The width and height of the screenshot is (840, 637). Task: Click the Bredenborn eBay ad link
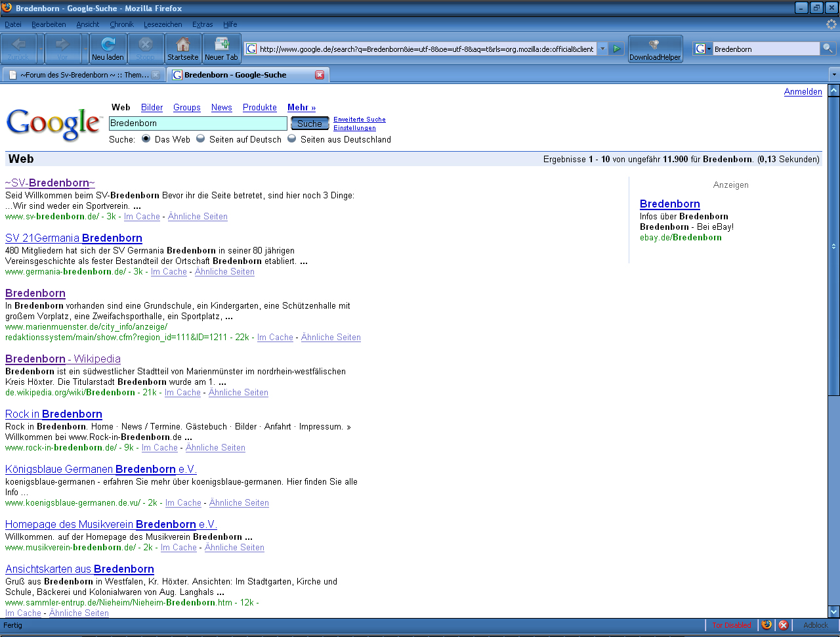pyautogui.click(x=670, y=204)
